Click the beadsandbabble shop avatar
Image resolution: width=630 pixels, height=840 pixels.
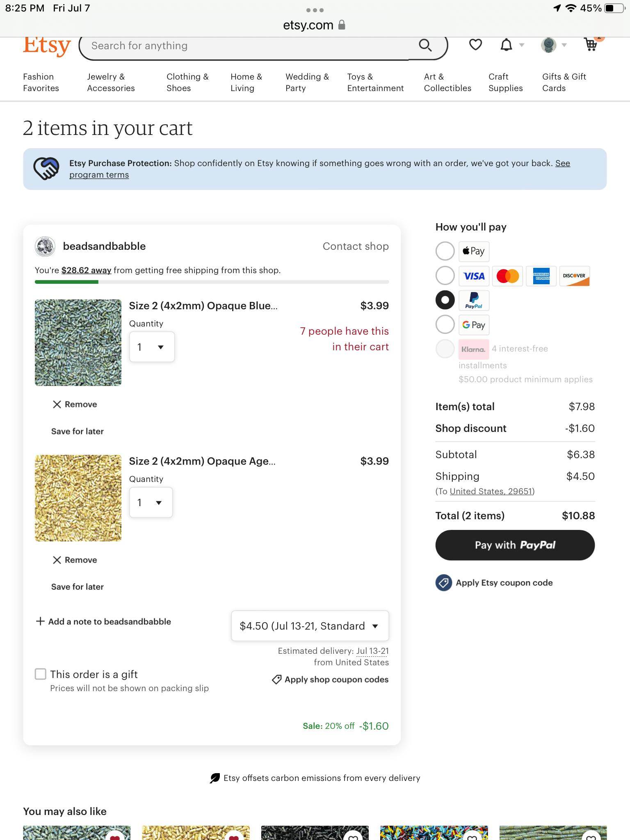(x=45, y=247)
